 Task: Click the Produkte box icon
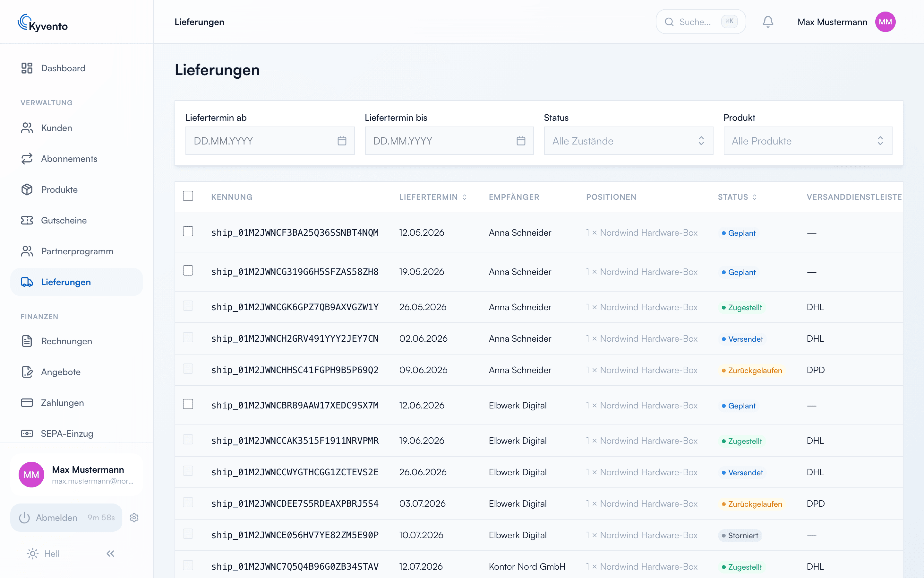[27, 189]
